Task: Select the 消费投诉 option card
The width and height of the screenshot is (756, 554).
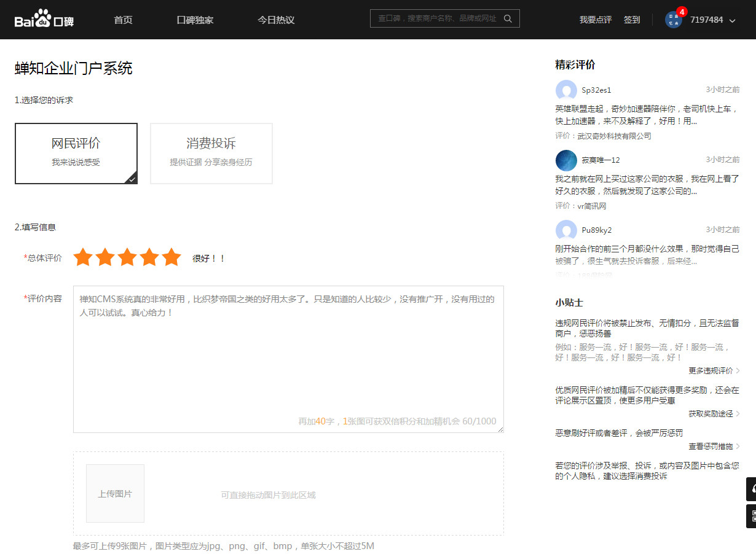Action: [x=211, y=154]
